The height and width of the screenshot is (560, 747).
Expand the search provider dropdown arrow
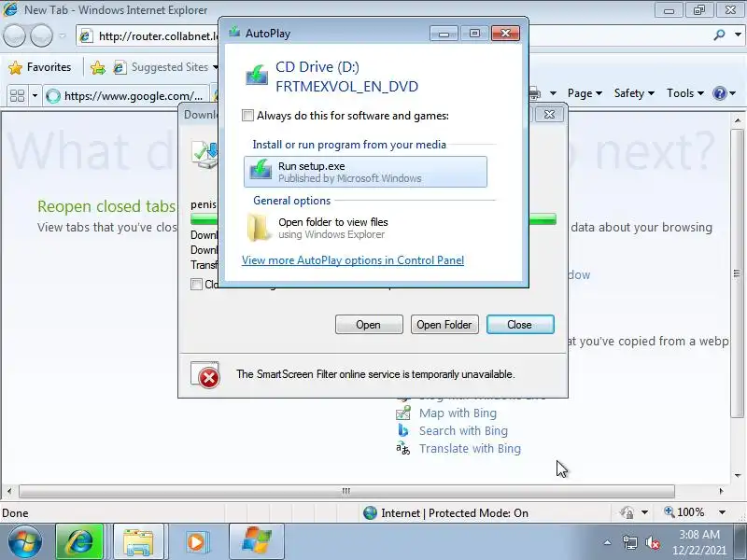pyautogui.click(x=738, y=35)
